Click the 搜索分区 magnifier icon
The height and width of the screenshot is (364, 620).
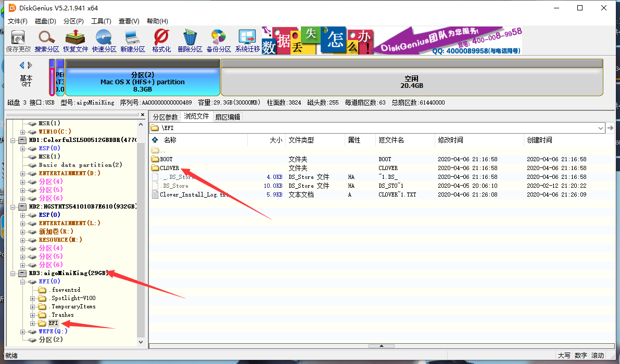[x=47, y=41]
